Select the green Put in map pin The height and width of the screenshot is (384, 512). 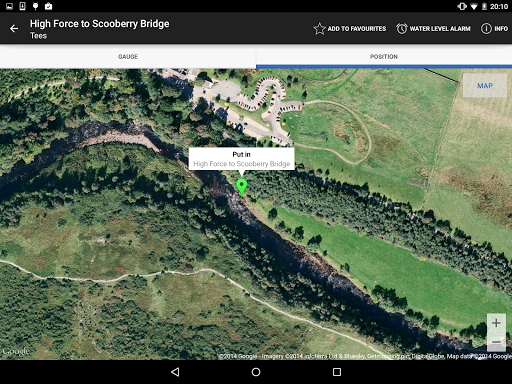click(242, 187)
